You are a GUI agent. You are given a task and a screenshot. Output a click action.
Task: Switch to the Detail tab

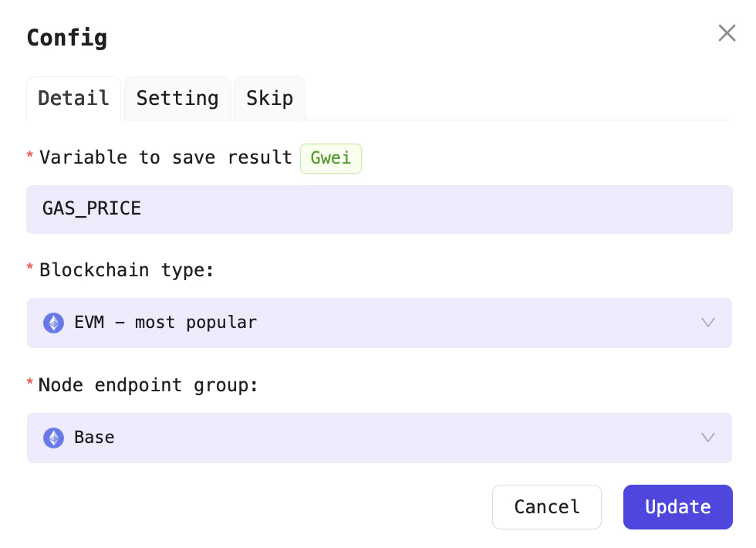click(x=73, y=99)
